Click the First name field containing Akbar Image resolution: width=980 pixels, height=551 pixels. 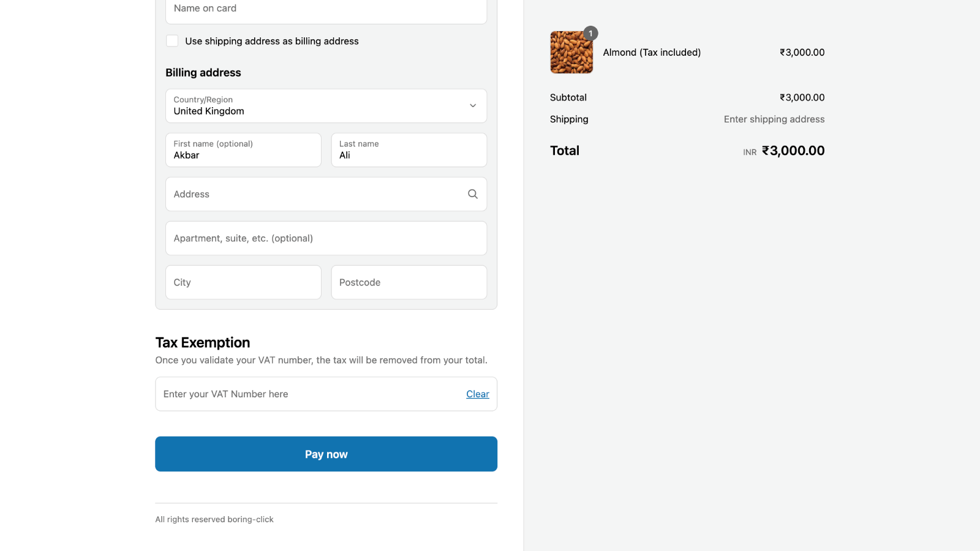(243, 150)
